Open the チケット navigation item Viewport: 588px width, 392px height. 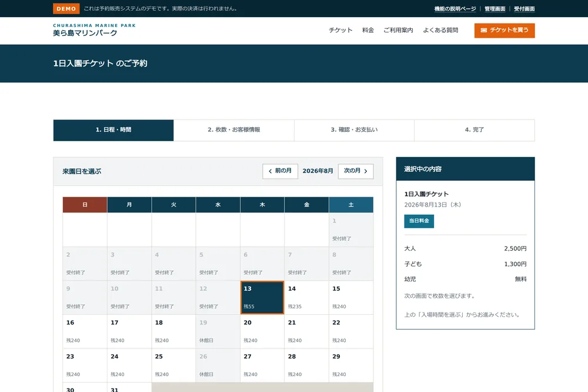[x=340, y=30]
